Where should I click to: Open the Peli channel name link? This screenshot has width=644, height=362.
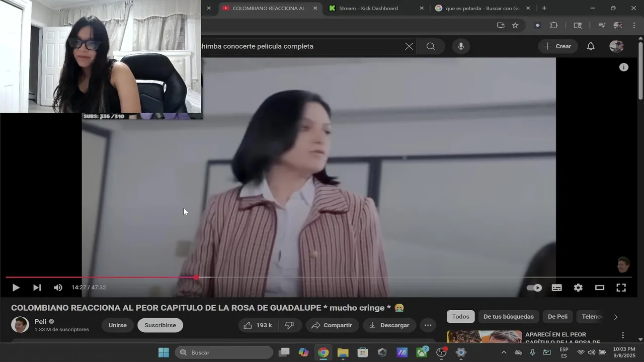pyautogui.click(x=40, y=321)
